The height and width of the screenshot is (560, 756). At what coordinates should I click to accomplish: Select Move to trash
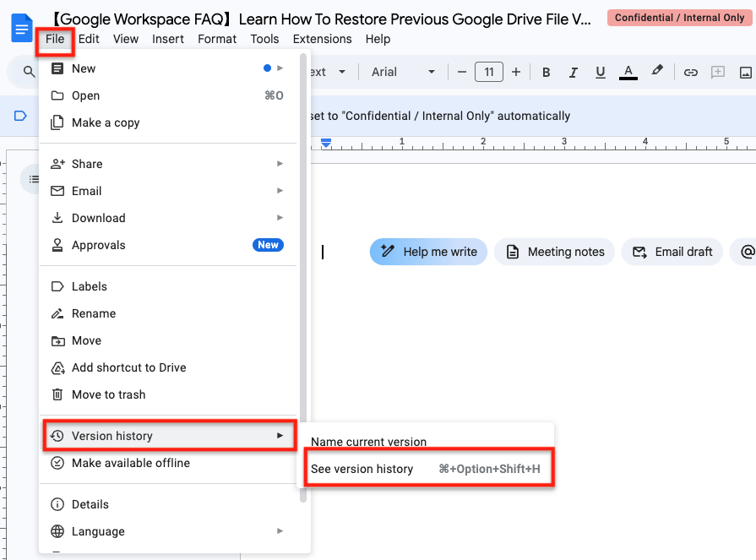(168, 394)
